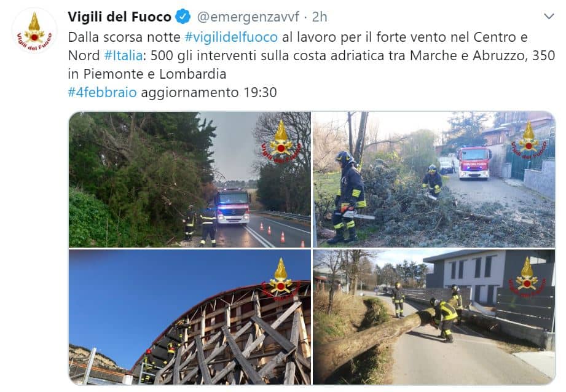View photo of firefighter holding chainsaw
The width and height of the screenshot is (566, 392).
coord(433,179)
